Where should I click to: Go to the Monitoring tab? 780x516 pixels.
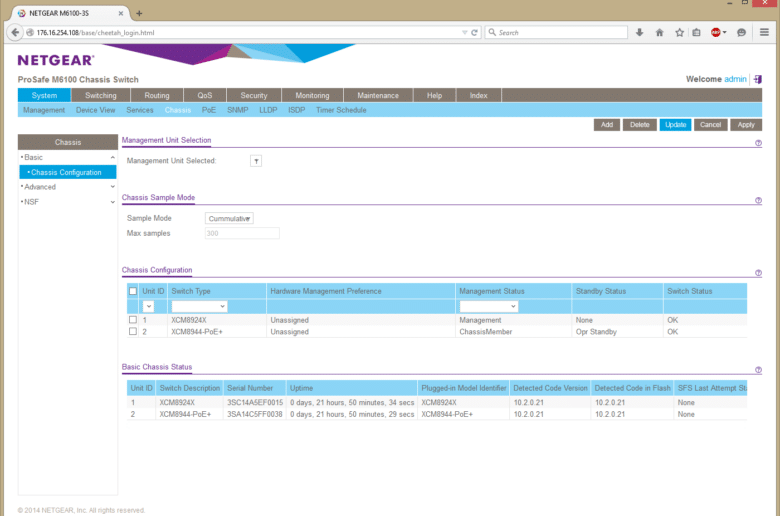click(x=312, y=96)
